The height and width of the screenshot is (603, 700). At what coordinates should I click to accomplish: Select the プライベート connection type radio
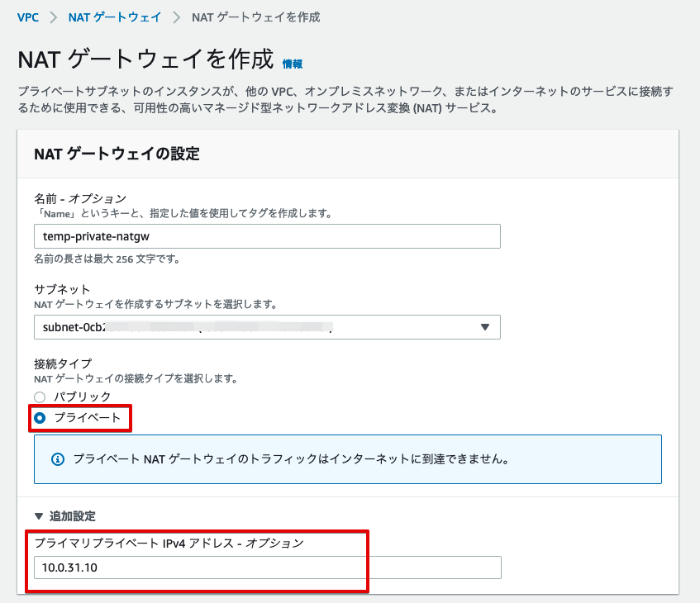(x=40, y=418)
